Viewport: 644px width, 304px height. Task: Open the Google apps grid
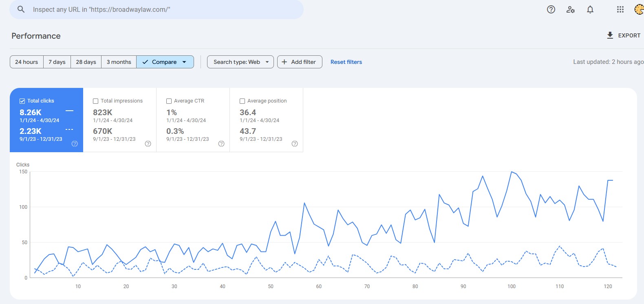[620, 9]
